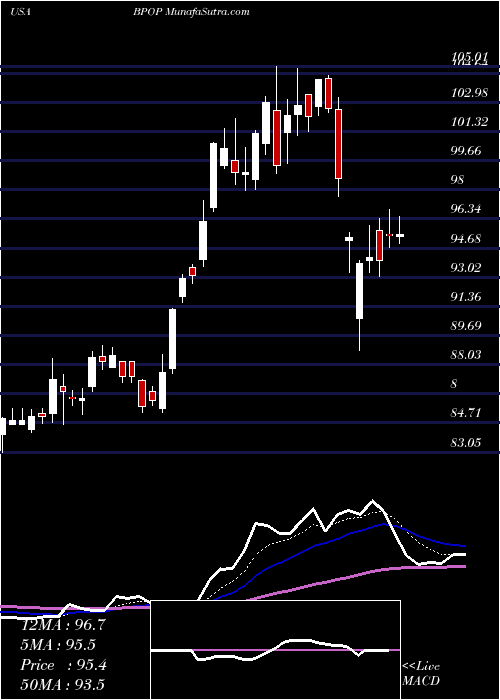Click the 93.02 price axis label
The width and height of the screenshot is (500, 700).
pos(467,267)
